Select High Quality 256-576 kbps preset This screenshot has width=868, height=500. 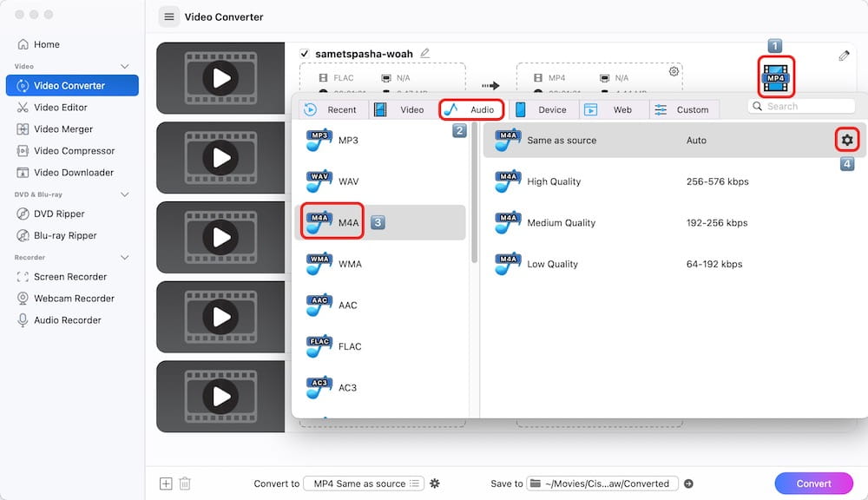tap(674, 181)
